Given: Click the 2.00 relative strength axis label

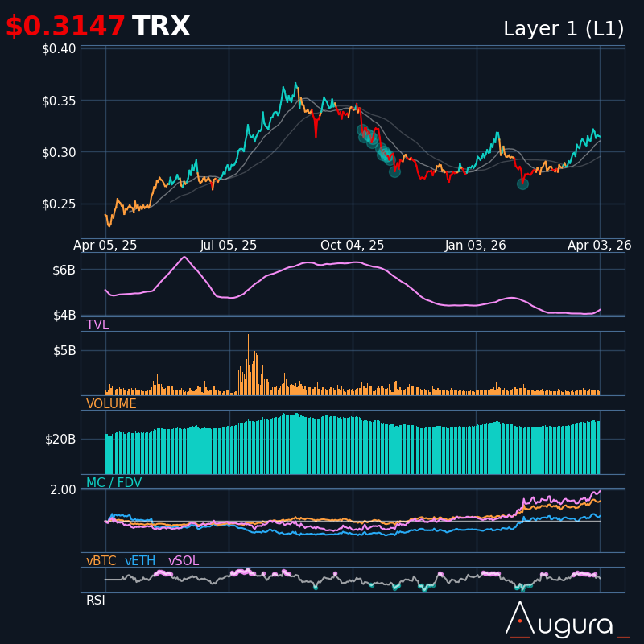Looking at the screenshot, I should [x=63, y=490].
